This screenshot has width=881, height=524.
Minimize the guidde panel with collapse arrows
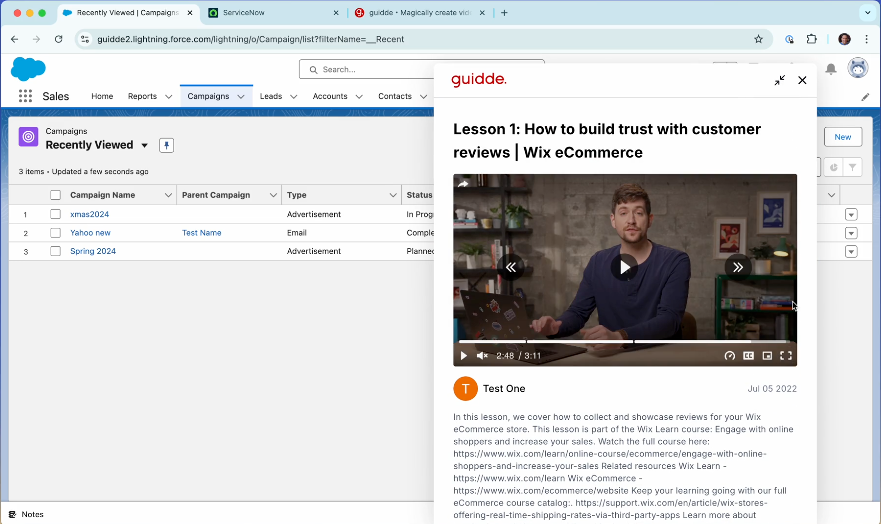click(779, 80)
